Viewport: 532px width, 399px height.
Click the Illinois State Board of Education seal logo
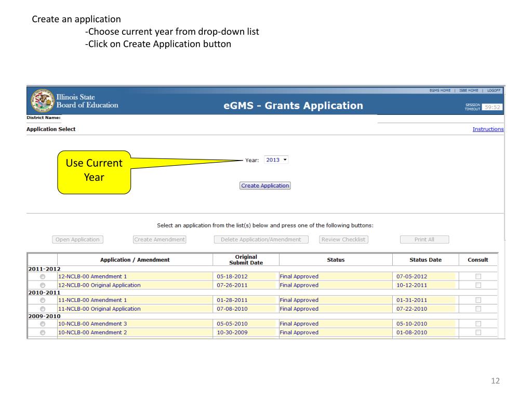point(43,100)
